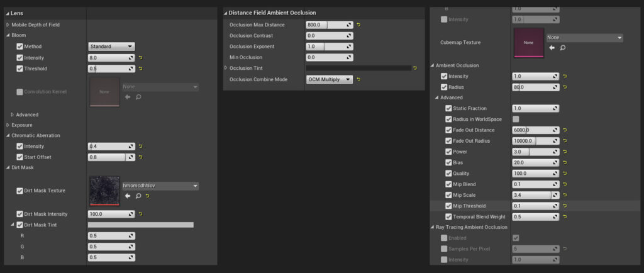Reset Fade Out Radius to default
This screenshot has height=273, width=644.
pyautogui.click(x=565, y=141)
